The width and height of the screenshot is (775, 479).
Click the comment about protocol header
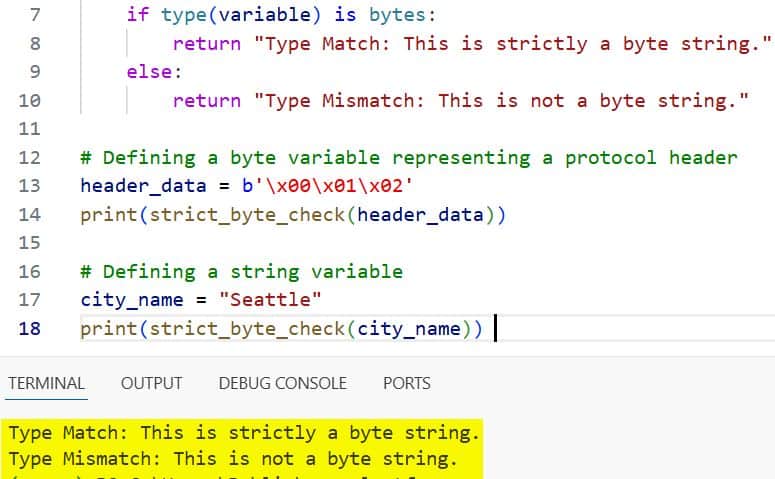tap(408, 158)
